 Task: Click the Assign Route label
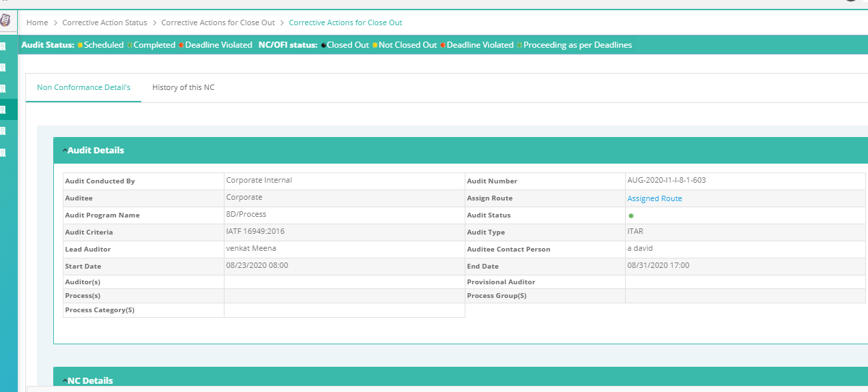489,198
